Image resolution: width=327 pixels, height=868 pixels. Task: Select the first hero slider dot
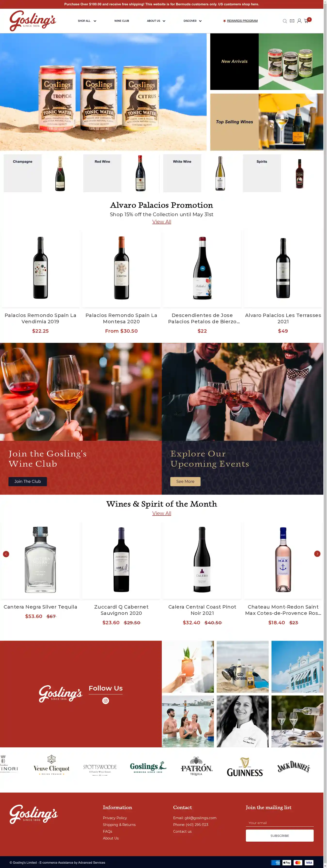click(97, 140)
